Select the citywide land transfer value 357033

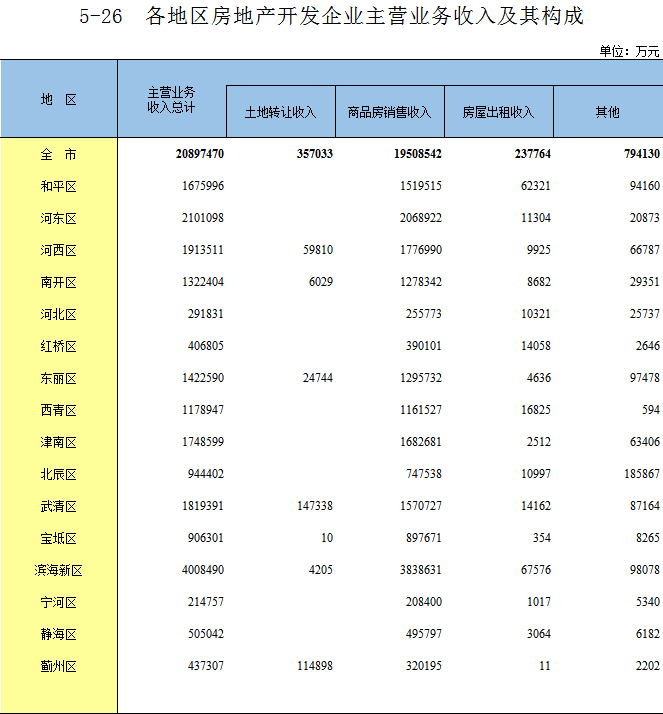[x=315, y=154]
